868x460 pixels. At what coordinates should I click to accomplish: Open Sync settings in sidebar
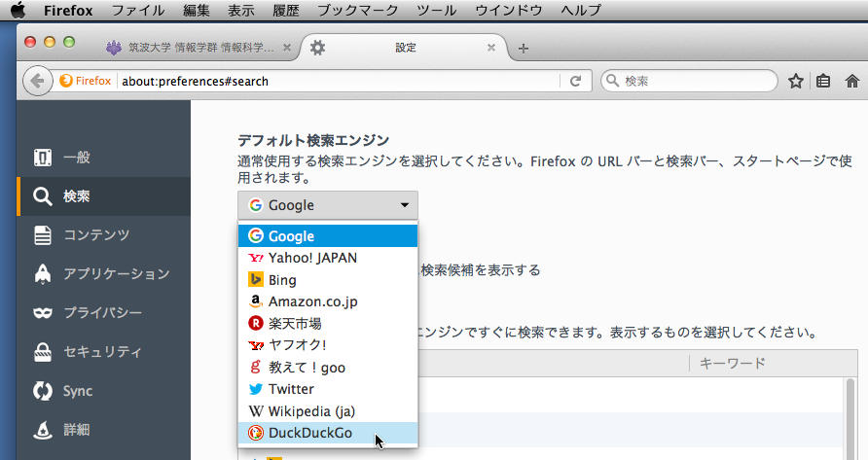(103, 391)
